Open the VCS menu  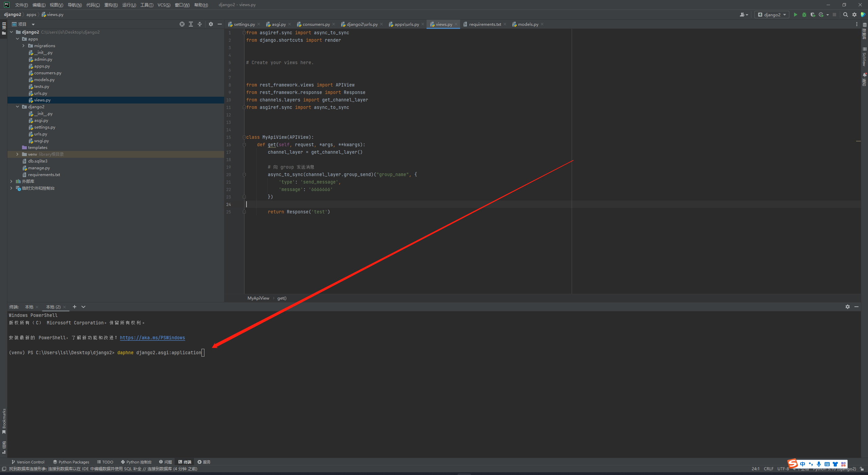164,5
